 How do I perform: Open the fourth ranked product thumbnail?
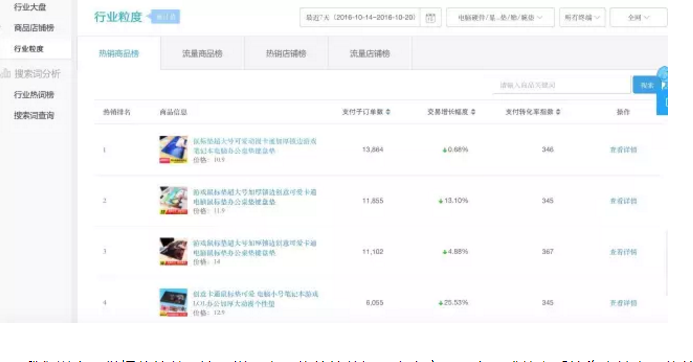pyautogui.click(x=173, y=302)
